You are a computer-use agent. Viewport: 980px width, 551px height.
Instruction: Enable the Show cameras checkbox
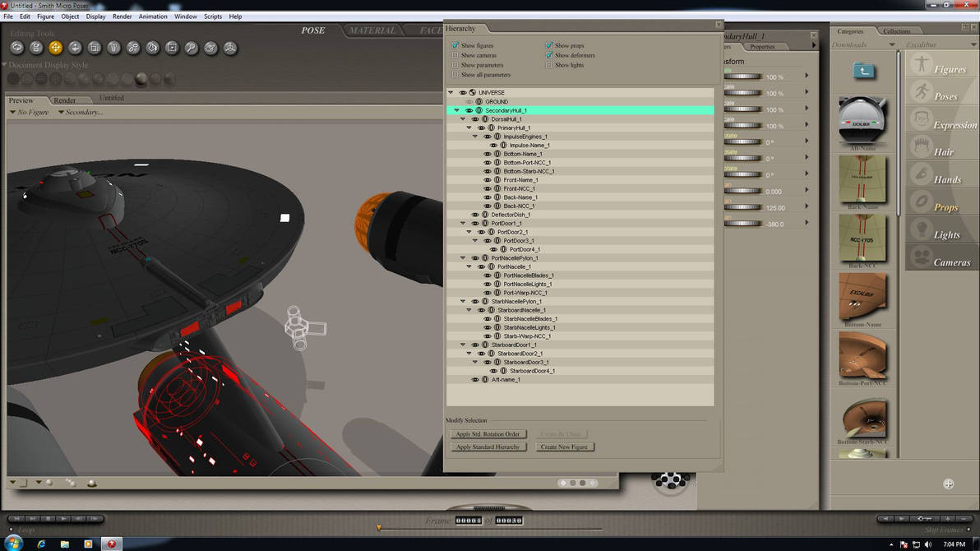pyautogui.click(x=455, y=55)
